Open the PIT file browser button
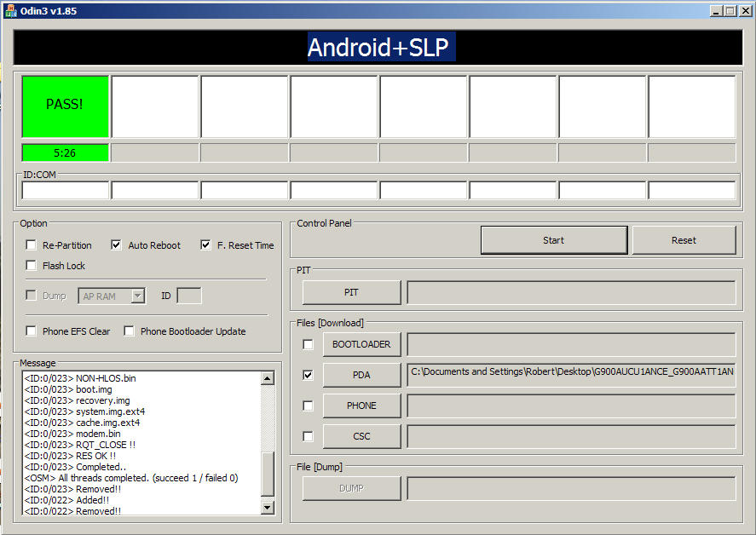This screenshot has height=535, width=756. 351,292
